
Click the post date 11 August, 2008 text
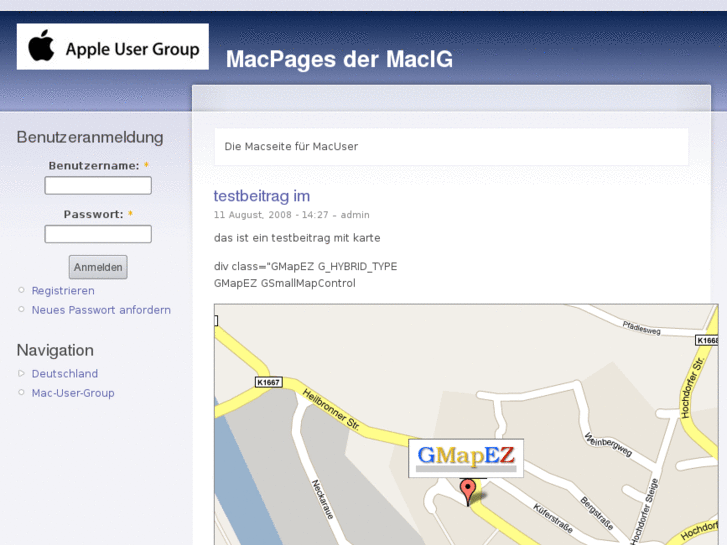253,215
